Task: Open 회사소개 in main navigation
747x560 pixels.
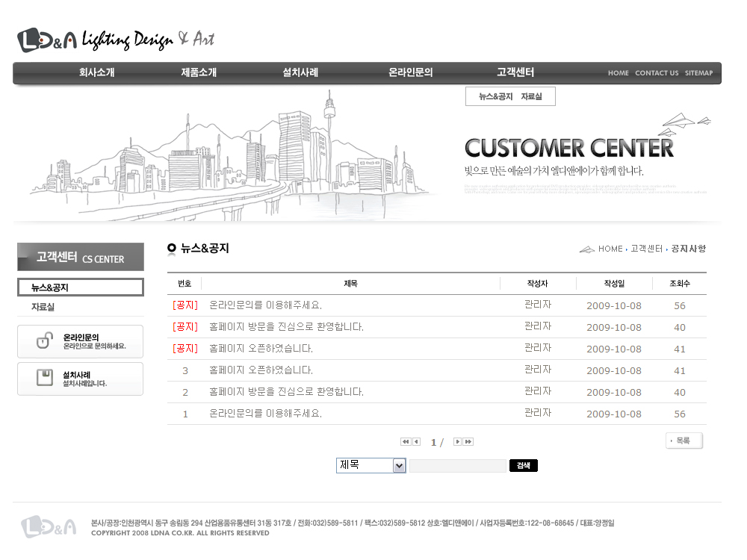Action: click(97, 73)
